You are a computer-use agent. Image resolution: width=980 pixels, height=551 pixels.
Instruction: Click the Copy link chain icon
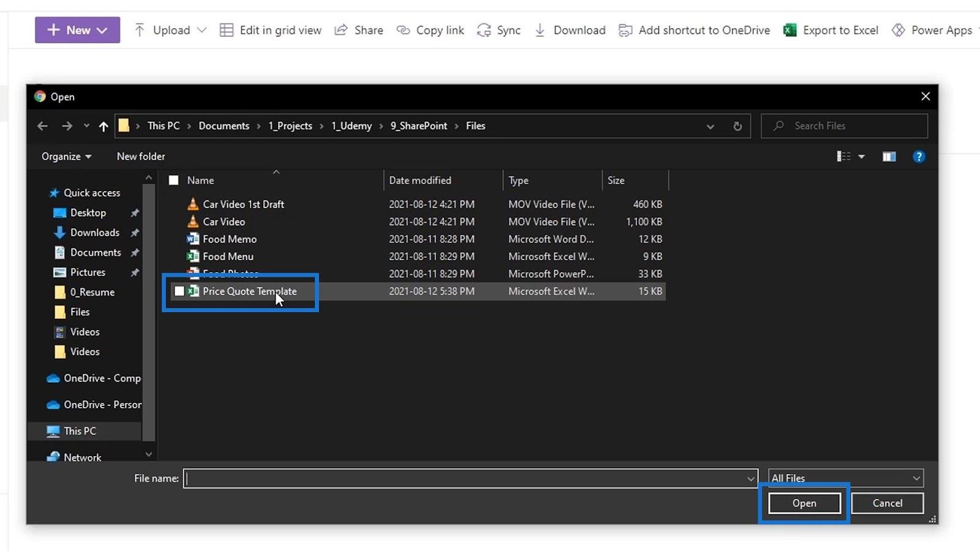pyautogui.click(x=403, y=30)
